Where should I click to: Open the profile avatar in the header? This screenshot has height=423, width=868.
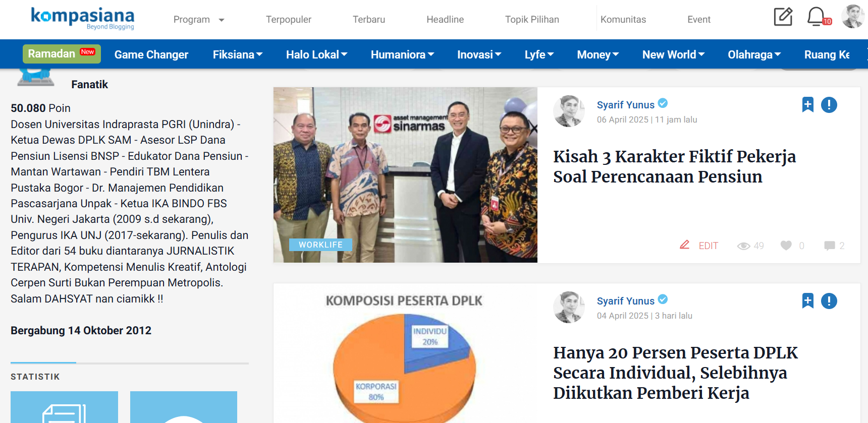853,16
